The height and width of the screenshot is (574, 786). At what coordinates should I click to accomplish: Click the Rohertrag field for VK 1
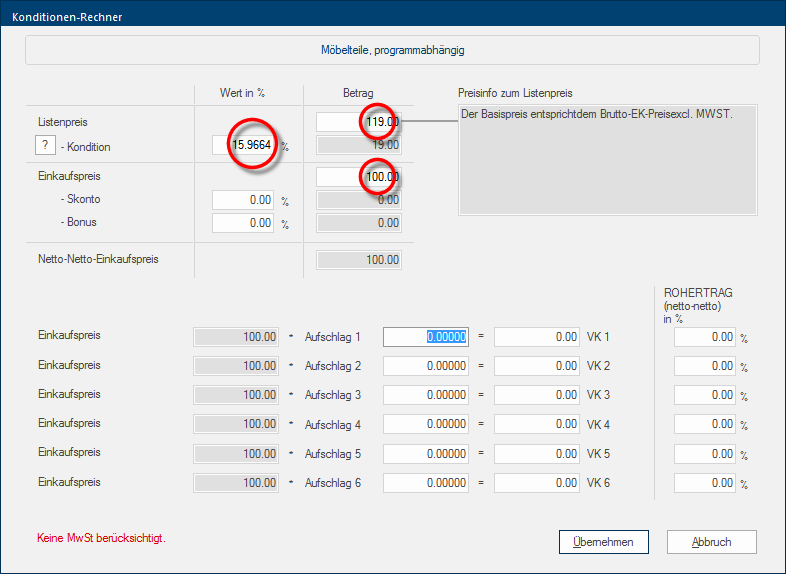[x=705, y=338]
